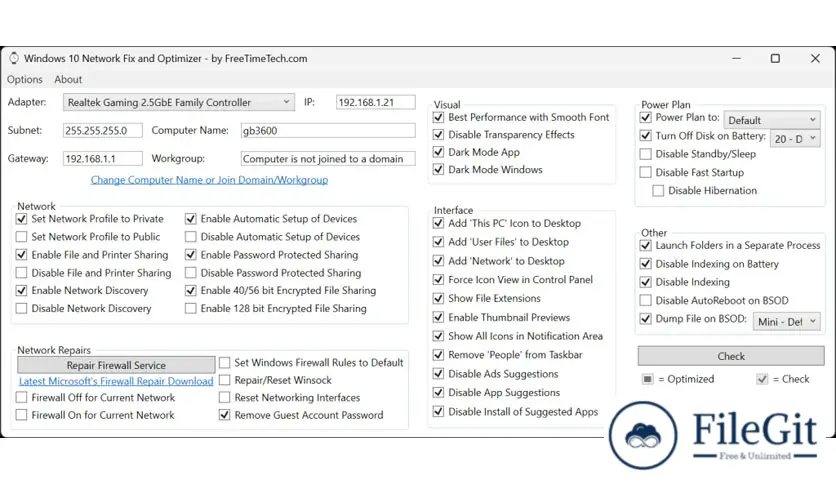836x484 pixels.
Task: Click the Gateway address field
Action: coord(102,159)
